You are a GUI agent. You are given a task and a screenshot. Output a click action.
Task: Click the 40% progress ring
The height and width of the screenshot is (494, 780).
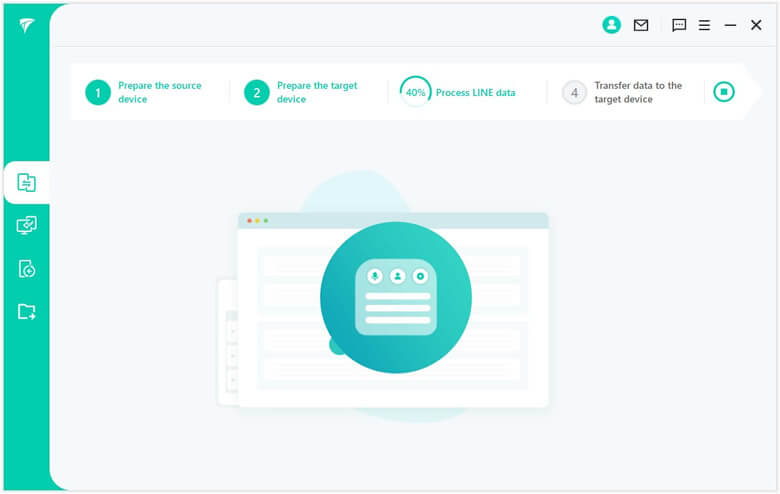415,92
